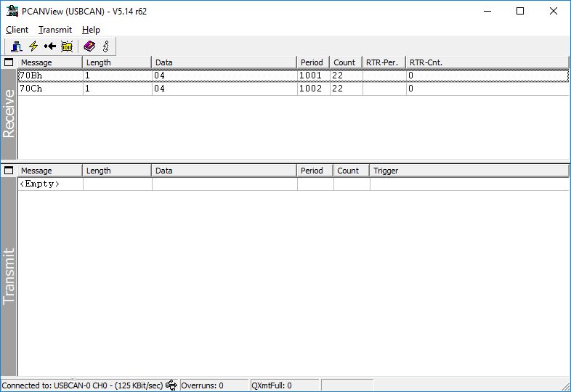Click the RTR-Cnt. value 0 of 70Ch
The width and height of the screenshot is (571, 392).
(x=410, y=89)
